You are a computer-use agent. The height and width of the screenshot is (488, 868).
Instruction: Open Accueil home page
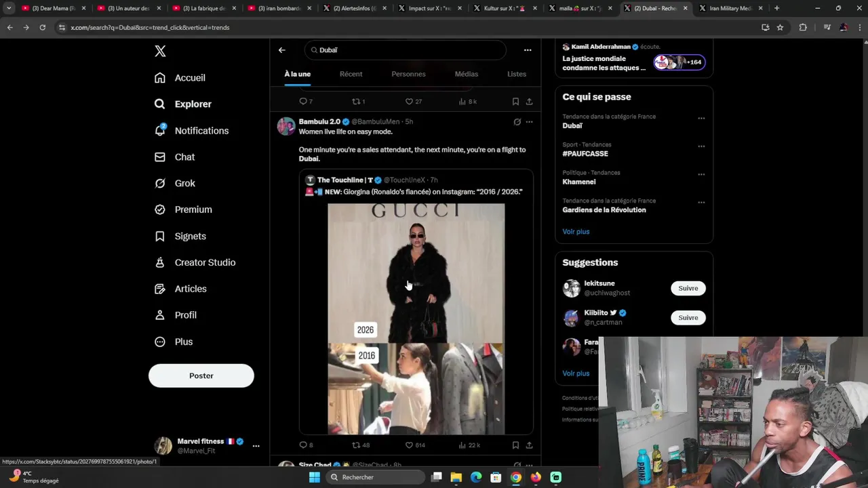[180, 78]
